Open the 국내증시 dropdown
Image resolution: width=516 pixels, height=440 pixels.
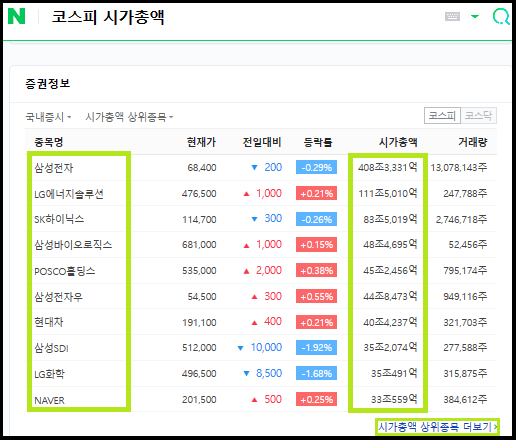(x=48, y=117)
